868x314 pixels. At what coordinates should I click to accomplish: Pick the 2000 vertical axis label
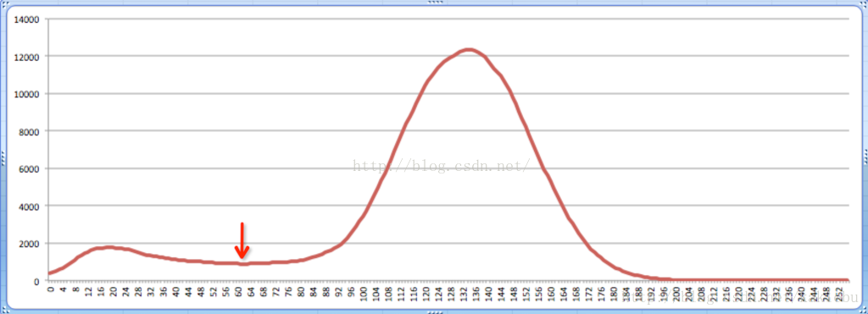tap(30, 244)
